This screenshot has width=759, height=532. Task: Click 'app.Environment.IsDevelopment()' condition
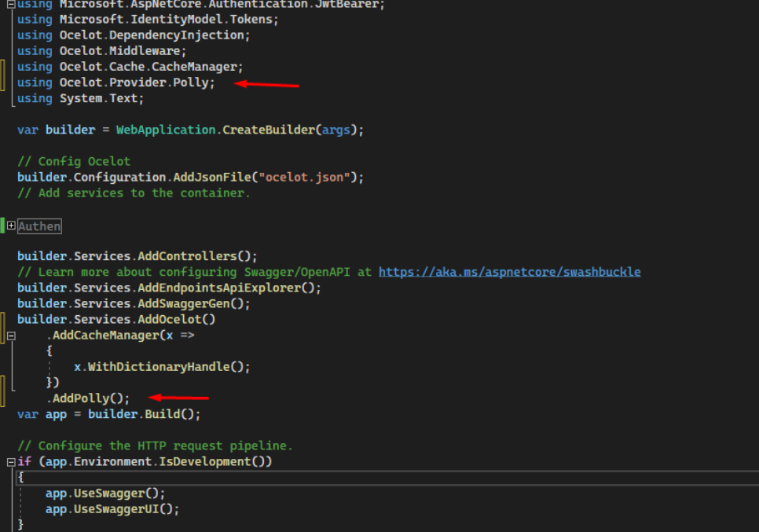[x=155, y=462]
